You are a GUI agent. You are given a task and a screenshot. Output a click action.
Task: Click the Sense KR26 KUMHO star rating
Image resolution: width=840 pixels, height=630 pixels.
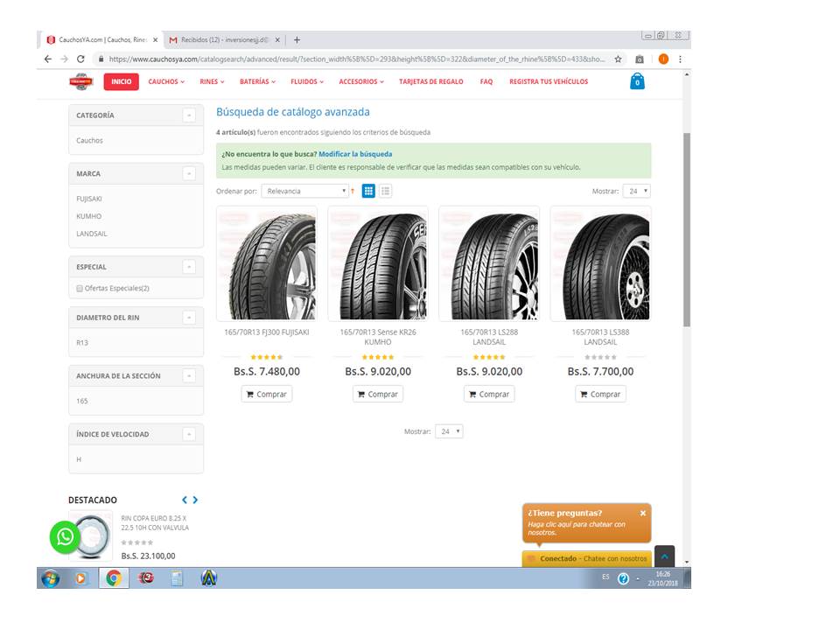pos(378,357)
